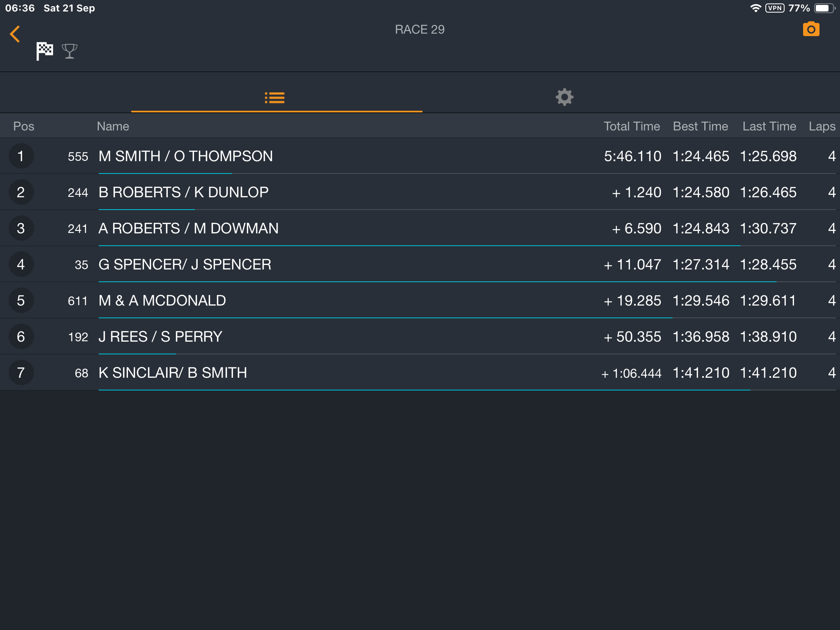This screenshot has width=840, height=630.
Task: Select row B ROBERTS / K DUNLOP
Action: point(420,192)
